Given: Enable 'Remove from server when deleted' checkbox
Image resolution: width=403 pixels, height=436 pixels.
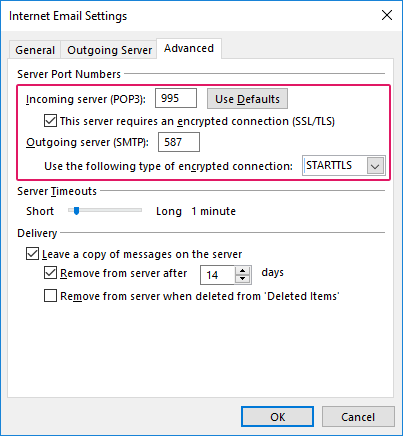Looking at the screenshot, I should [50, 296].
